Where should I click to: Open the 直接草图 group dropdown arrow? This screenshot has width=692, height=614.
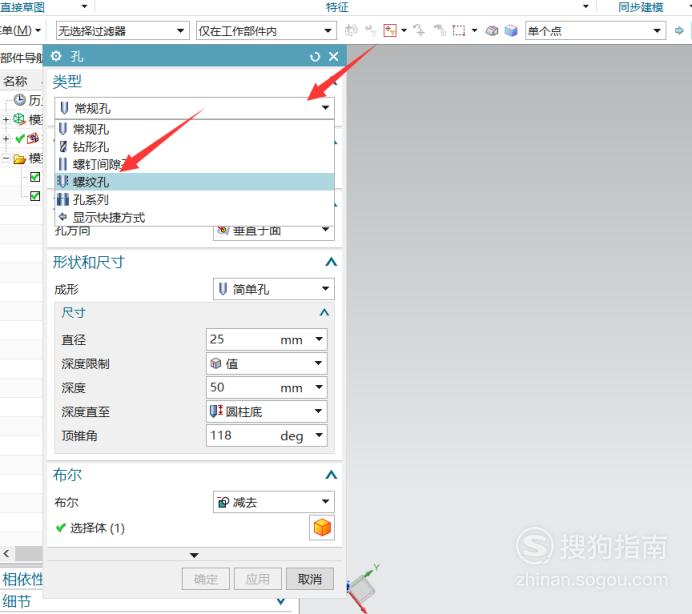84,6
